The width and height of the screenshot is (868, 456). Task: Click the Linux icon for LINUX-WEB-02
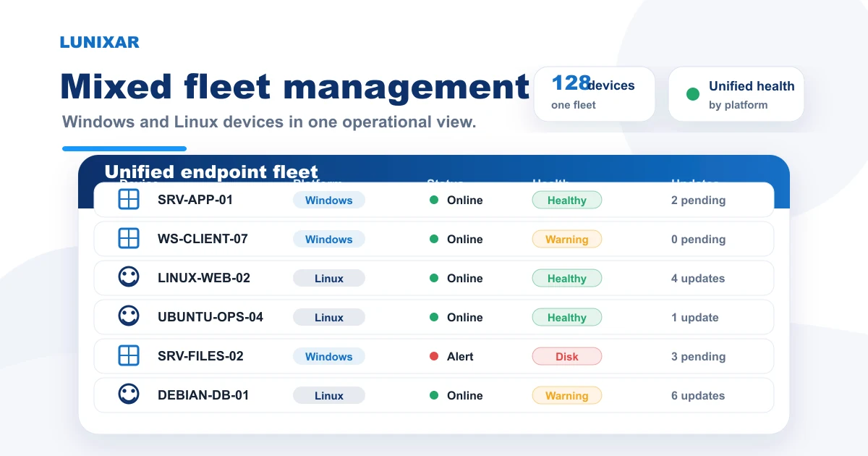(129, 277)
